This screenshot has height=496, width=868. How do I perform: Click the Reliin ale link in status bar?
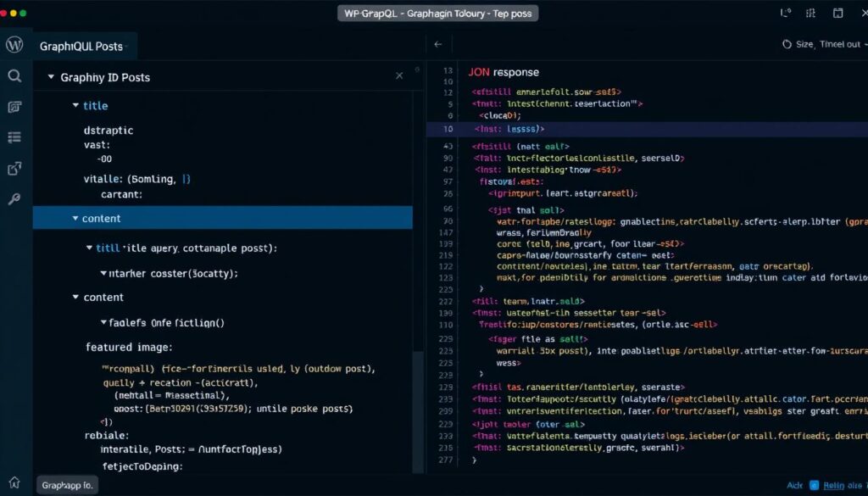pyautogui.click(x=844, y=486)
